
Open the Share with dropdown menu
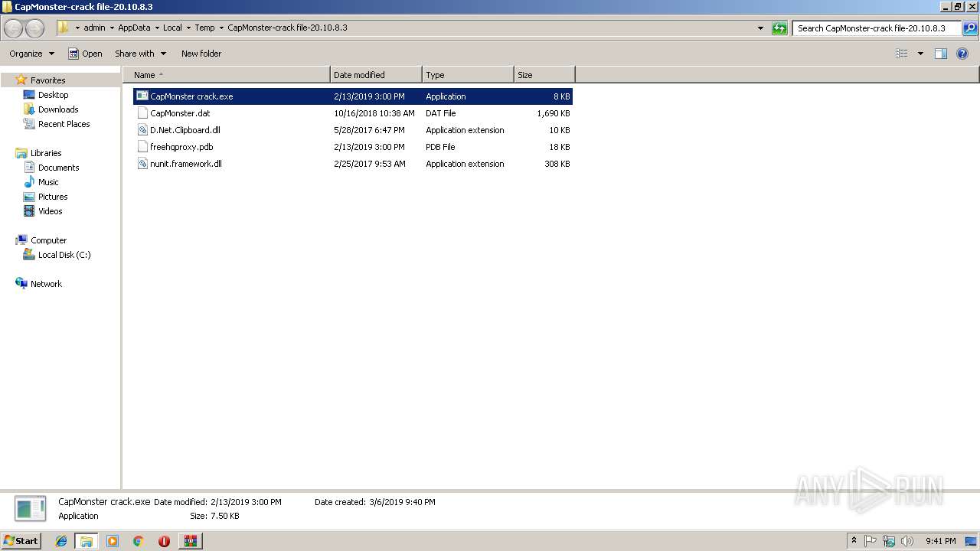point(140,54)
